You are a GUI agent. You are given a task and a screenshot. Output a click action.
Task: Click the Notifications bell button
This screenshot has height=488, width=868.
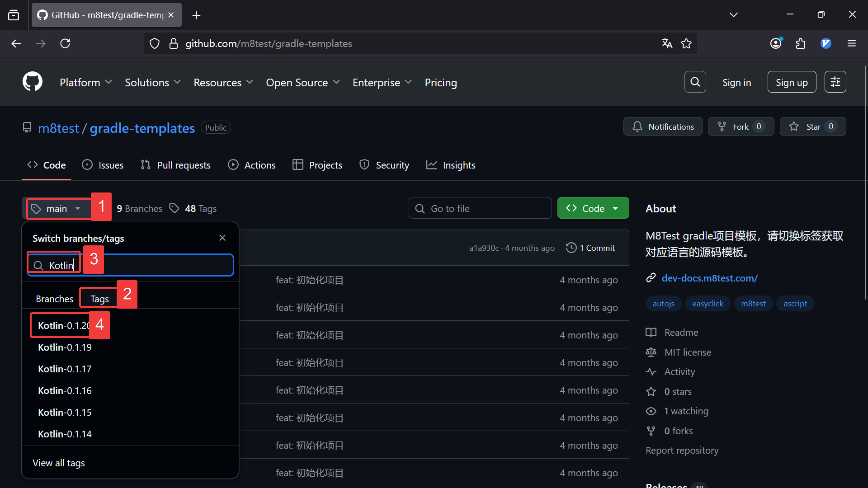point(663,127)
